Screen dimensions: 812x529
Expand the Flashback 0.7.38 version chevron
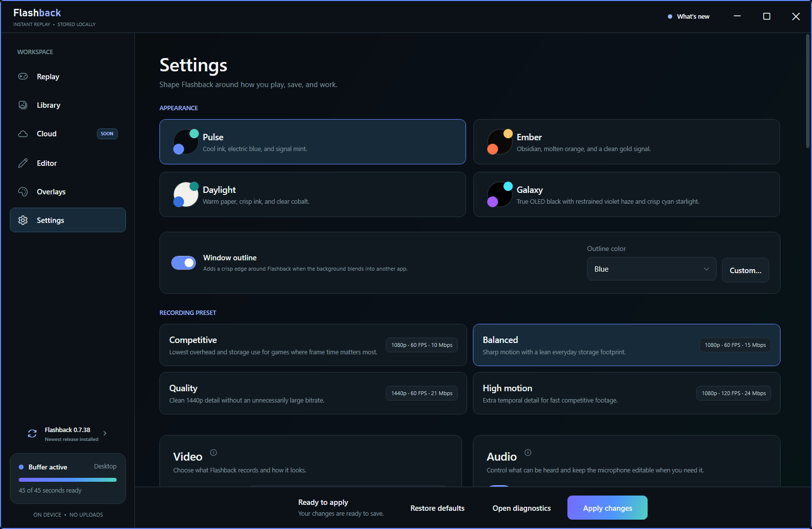(105, 434)
